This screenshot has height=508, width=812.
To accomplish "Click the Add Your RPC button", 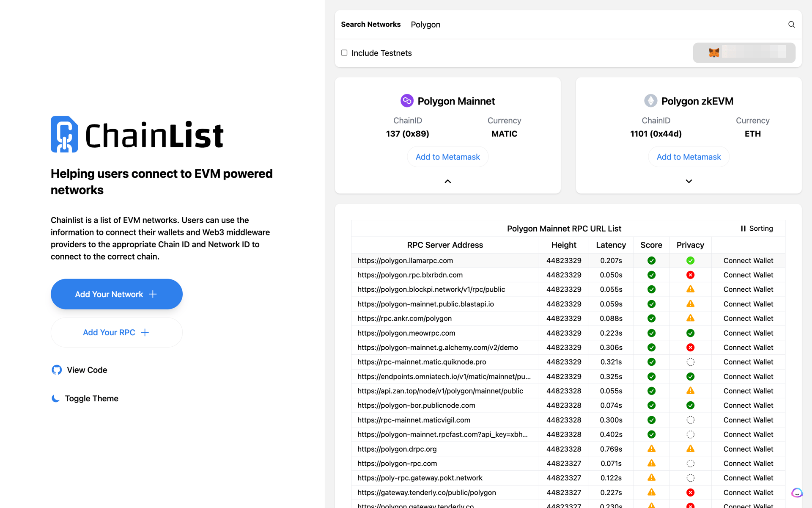I will click(x=117, y=332).
